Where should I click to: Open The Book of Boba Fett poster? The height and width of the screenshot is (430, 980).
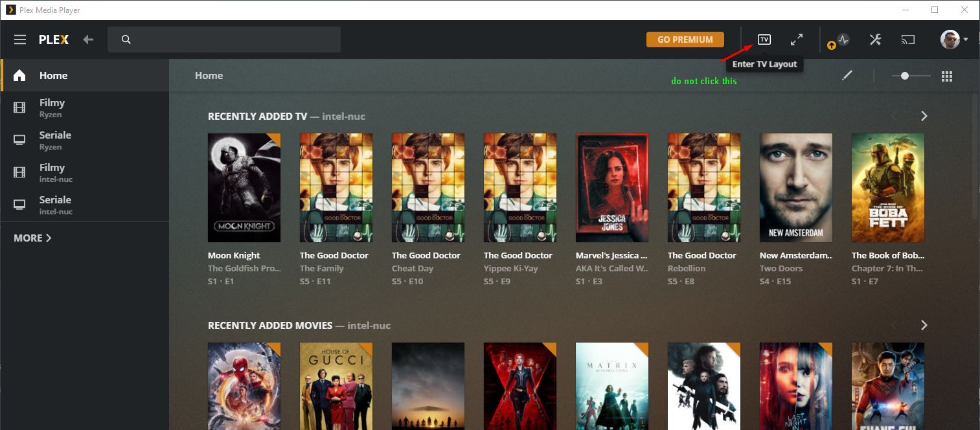888,188
